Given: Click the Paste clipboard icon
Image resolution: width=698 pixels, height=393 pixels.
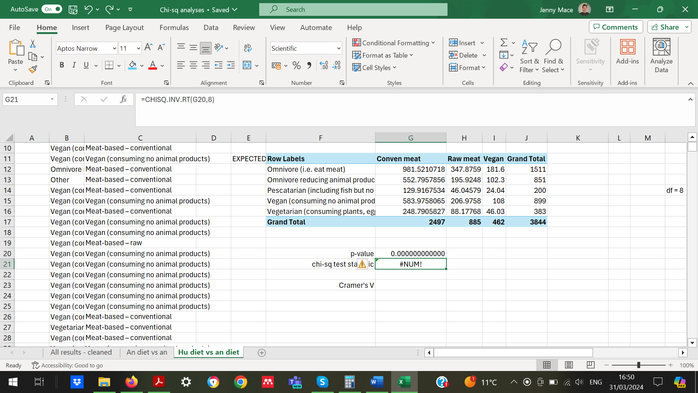Looking at the screenshot, I should [x=16, y=49].
